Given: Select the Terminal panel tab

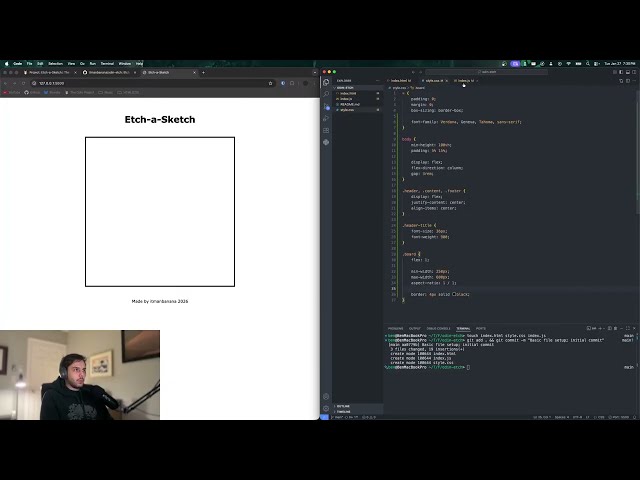Looking at the screenshot, I should pyautogui.click(x=463, y=329).
